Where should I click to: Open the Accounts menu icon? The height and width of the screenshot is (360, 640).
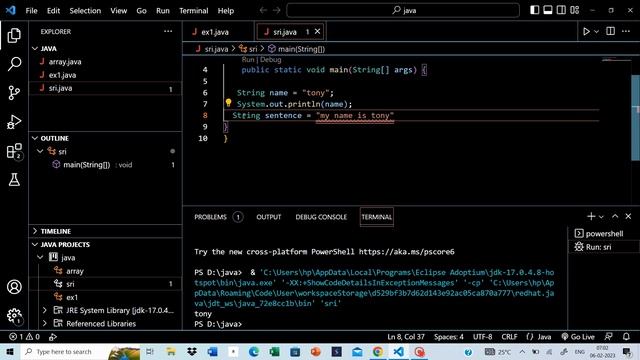tap(14, 287)
